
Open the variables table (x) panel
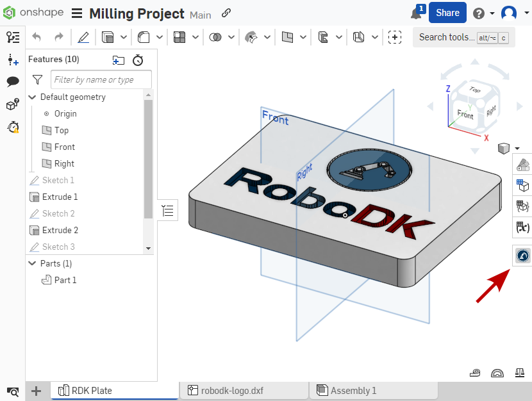coord(522,227)
